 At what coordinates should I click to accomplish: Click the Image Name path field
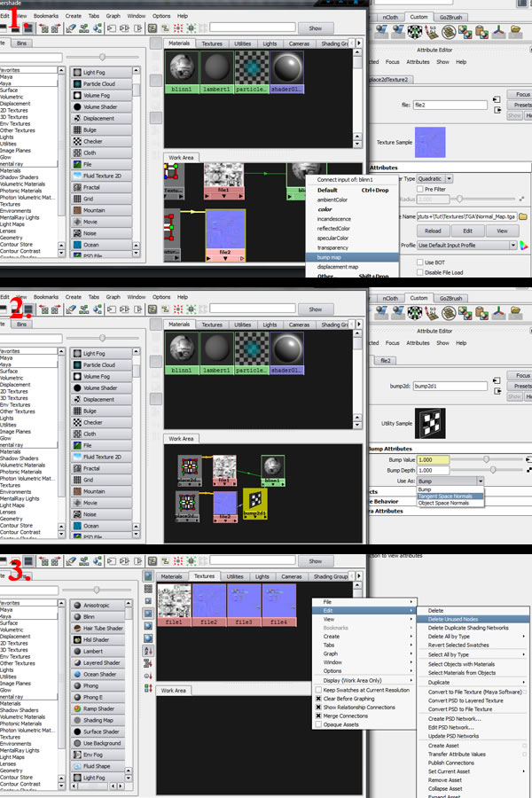click(467, 216)
